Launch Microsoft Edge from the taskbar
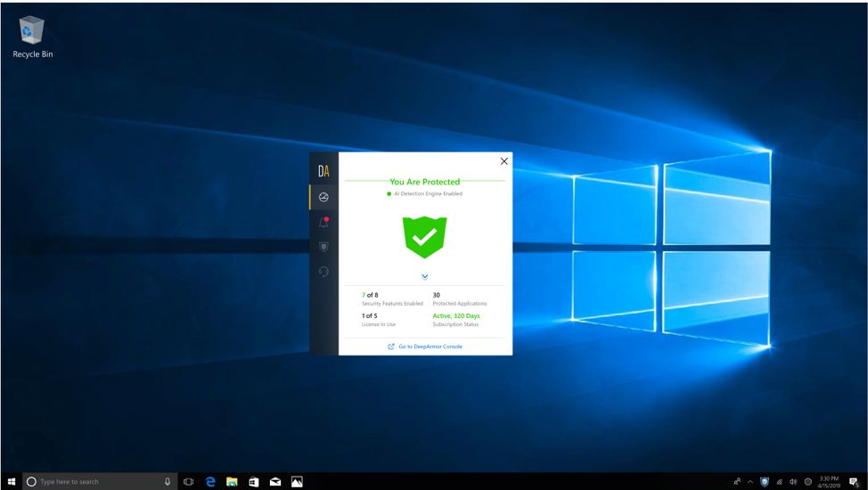 (x=210, y=482)
